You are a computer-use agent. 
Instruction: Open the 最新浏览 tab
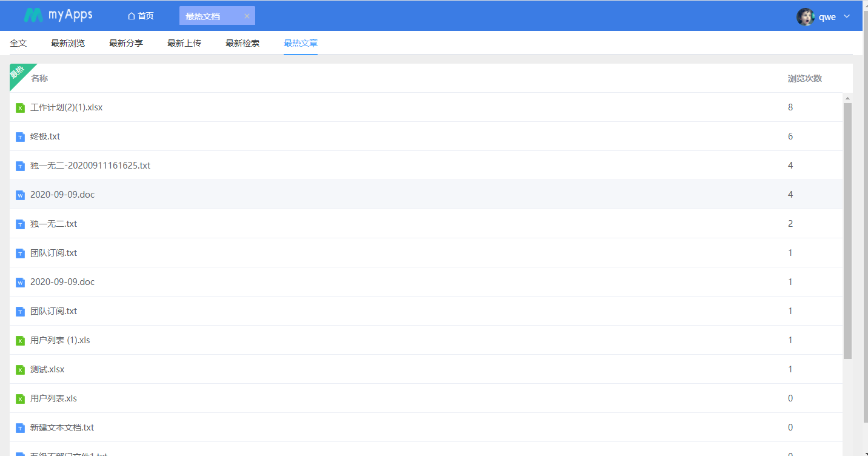[68, 43]
